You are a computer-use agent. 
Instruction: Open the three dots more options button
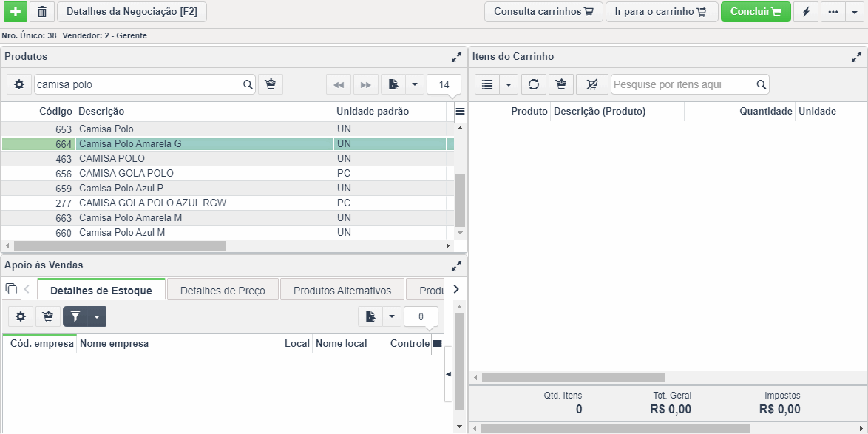[833, 12]
